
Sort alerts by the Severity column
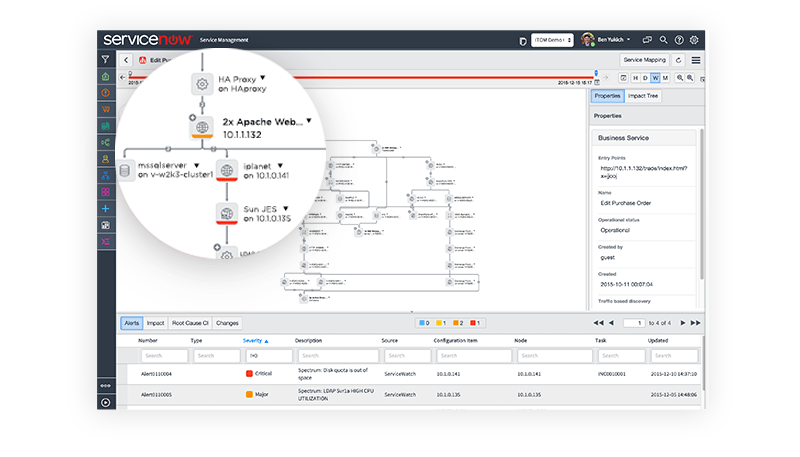click(255, 340)
